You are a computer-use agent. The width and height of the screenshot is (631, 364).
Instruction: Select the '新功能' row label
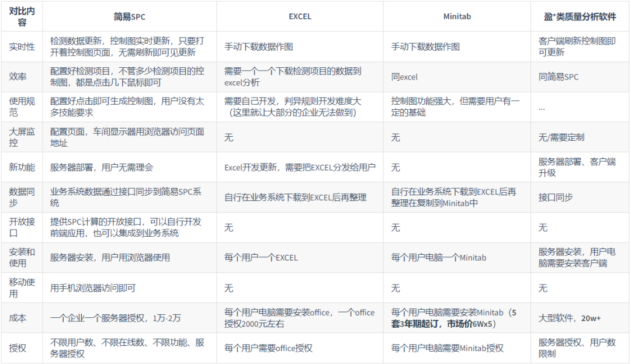click(x=22, y=167)
